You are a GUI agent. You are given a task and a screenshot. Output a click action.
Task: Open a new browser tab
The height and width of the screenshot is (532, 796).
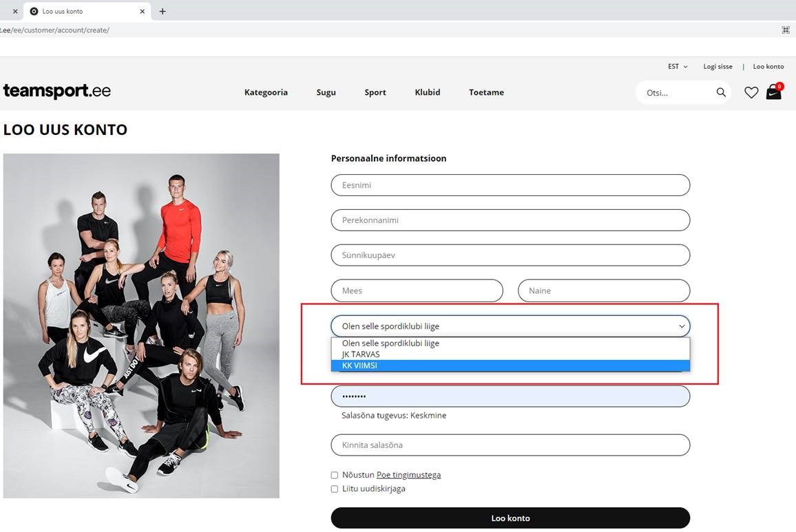coord(163,12)
